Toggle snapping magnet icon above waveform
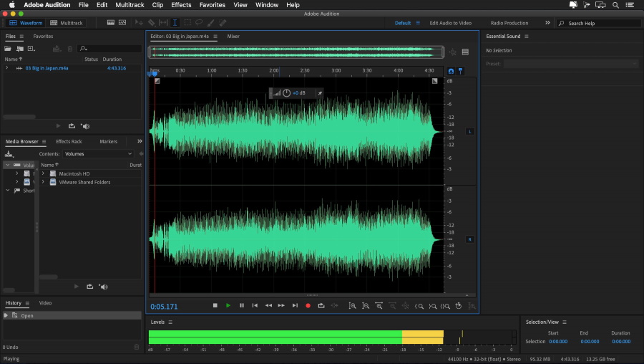This screenshot has width=644, height=364. (450, 71)
